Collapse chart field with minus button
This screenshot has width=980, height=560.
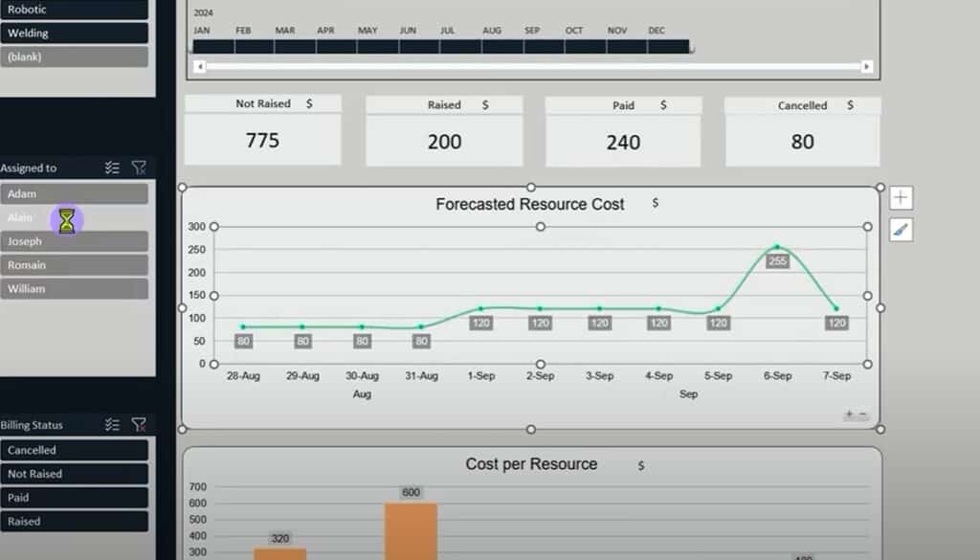863,414
